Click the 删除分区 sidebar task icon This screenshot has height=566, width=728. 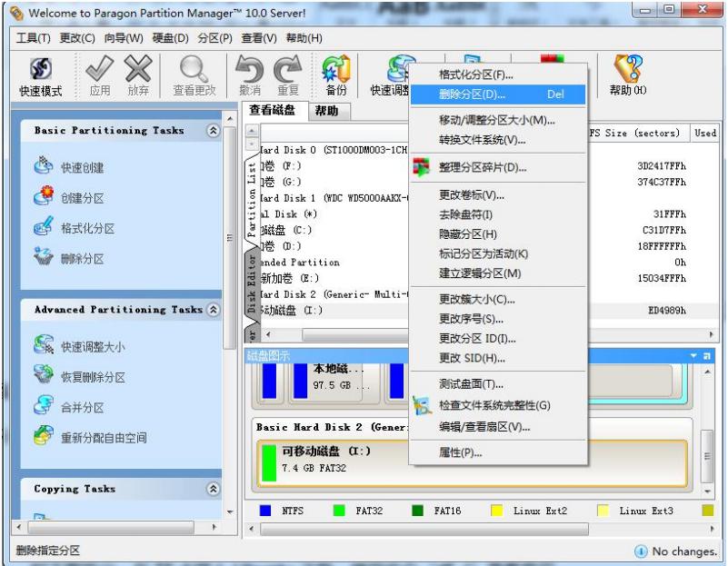tap(44, 256)
